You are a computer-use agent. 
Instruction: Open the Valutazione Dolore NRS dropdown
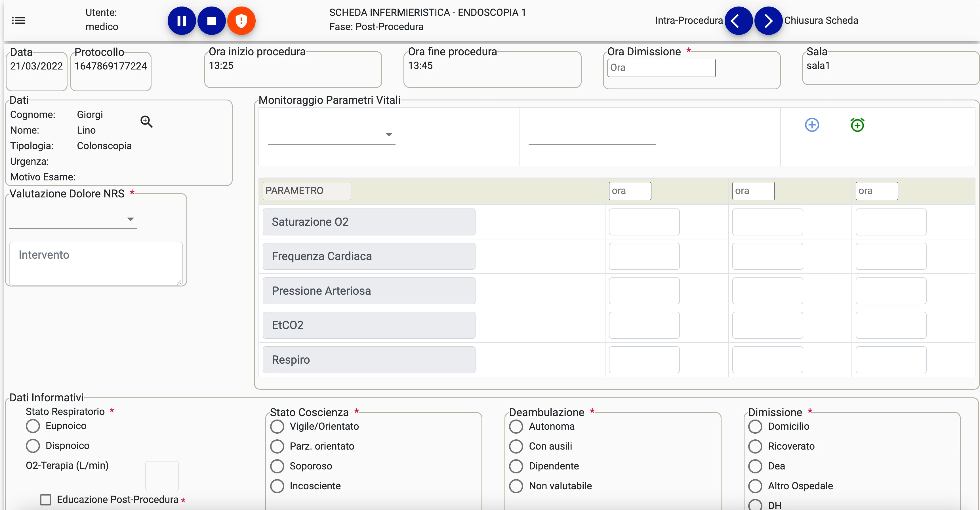click(73, 220)
